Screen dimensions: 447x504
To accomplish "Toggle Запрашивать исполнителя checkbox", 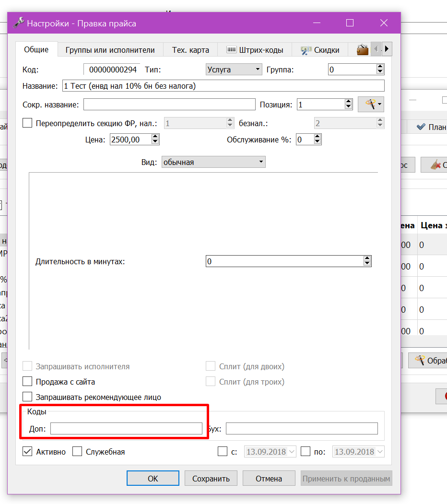I will (27, 366).
